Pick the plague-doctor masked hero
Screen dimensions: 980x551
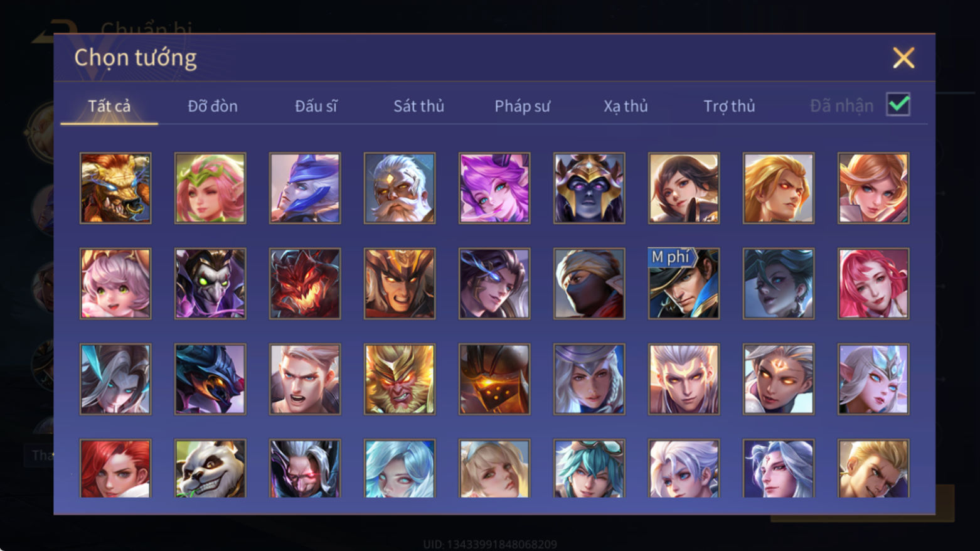tap(210, 284)
